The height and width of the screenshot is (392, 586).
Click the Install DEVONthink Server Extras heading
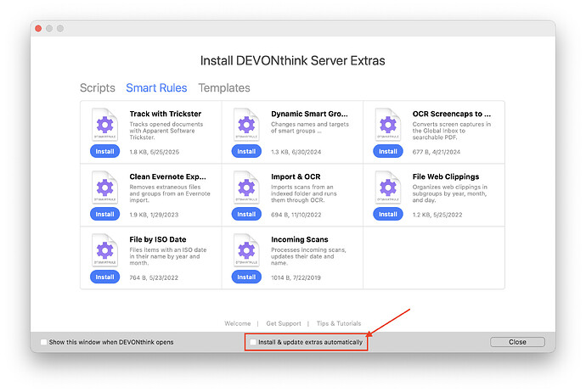coord(293,60)
